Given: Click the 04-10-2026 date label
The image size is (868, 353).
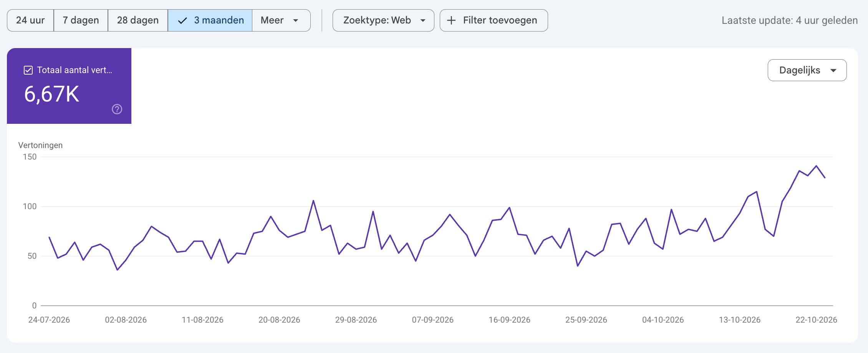Looking at the screenshot, I should click(663, 320).
